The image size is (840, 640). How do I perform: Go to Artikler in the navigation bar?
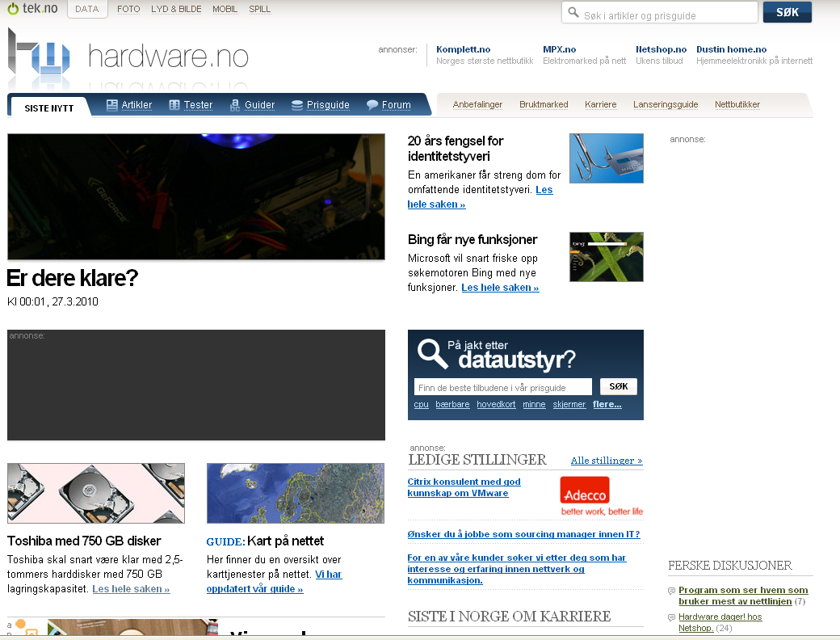[x=136, y=105]
